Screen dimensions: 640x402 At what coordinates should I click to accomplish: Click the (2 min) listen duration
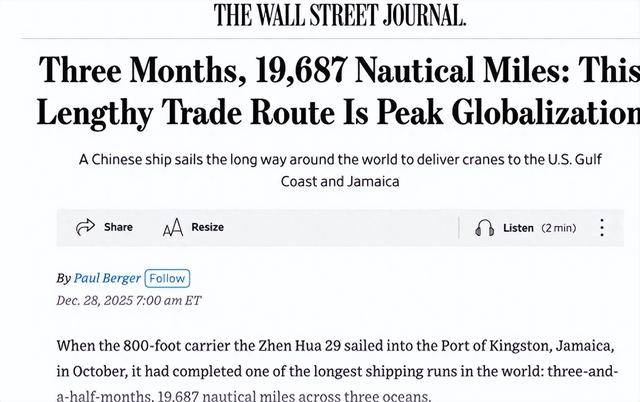pyautogui.click(x=559, y=228)
